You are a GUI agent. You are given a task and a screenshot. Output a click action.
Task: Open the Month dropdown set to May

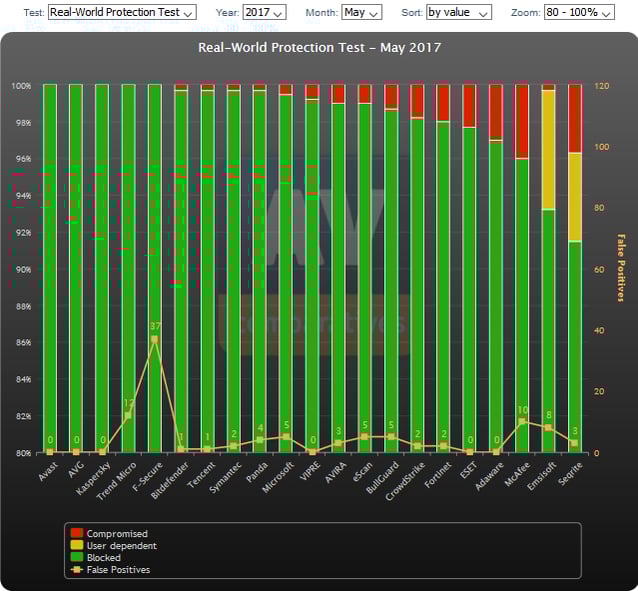(x=361, y=12)
